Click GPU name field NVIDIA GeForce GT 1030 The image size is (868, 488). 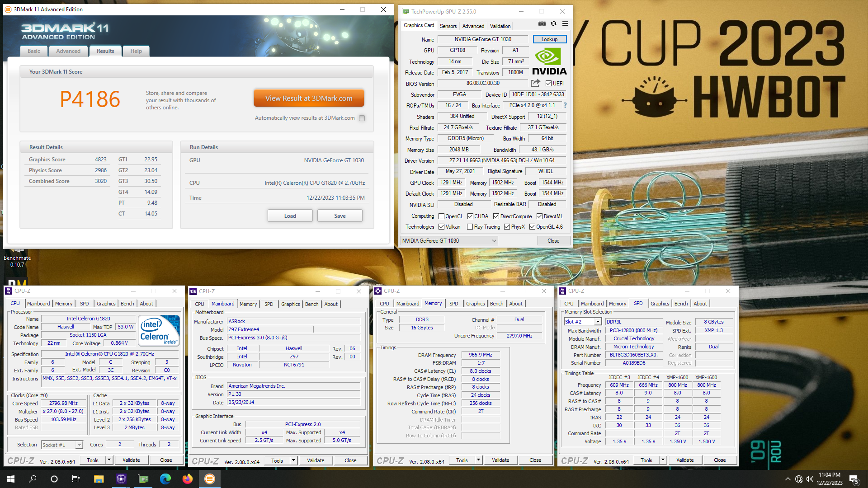[x=483, y=39]
